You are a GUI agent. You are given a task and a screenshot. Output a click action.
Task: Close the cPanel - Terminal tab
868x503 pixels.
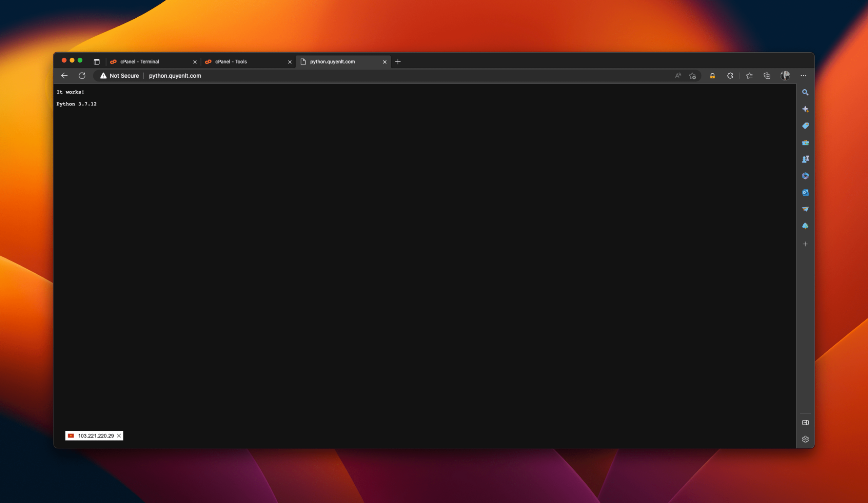click(195, 62)
